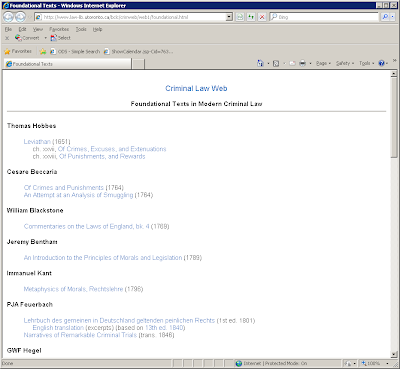Click the Feeds icon in command bar
The height and width of the screenshot is (369, 400).
click(276, 63)
